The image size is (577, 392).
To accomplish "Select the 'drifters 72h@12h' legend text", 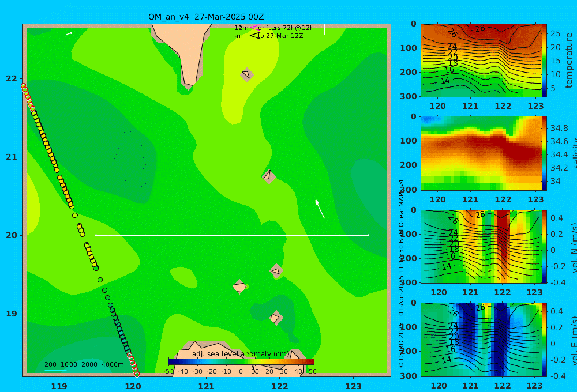I will tap(286, 28).
